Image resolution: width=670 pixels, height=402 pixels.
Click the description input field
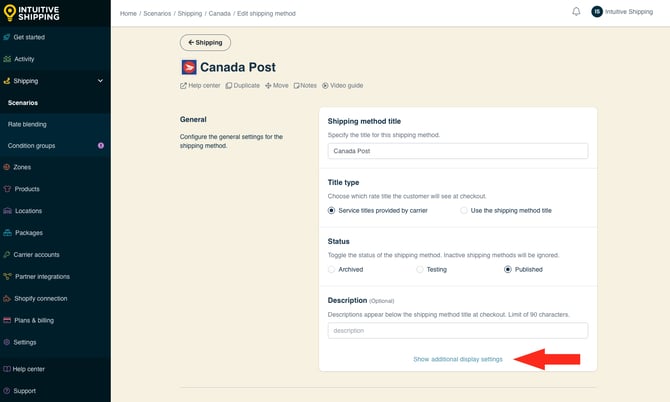pyautogui.click(x=458, y=330)
